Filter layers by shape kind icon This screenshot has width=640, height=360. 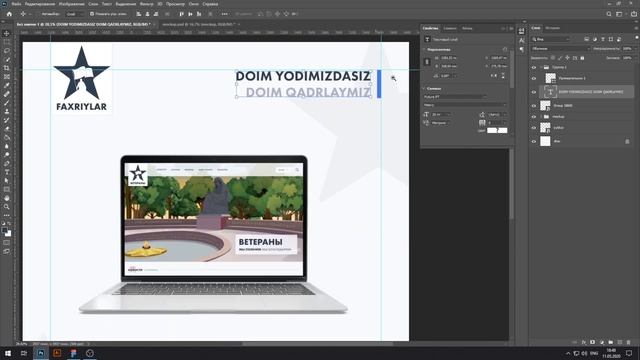[611, 39]
